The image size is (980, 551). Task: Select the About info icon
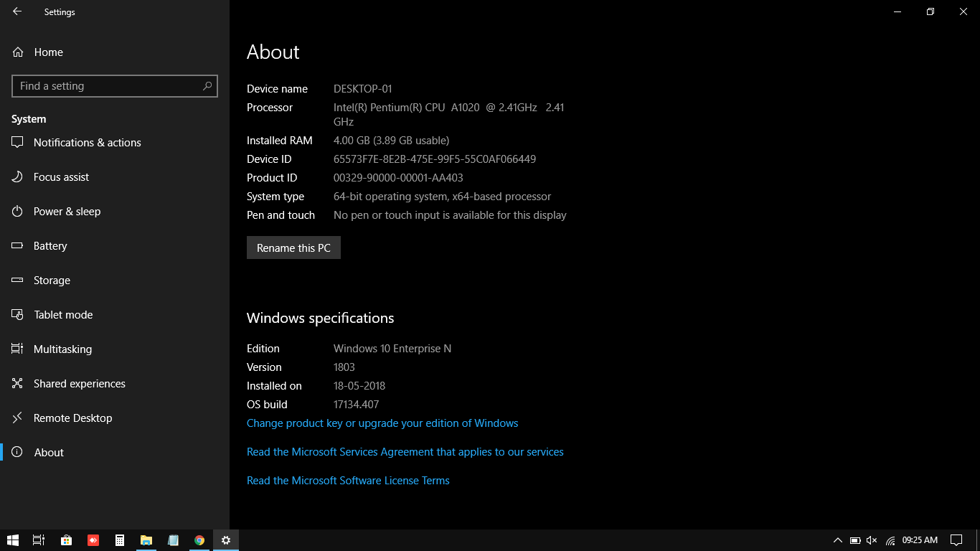(18, 453)
